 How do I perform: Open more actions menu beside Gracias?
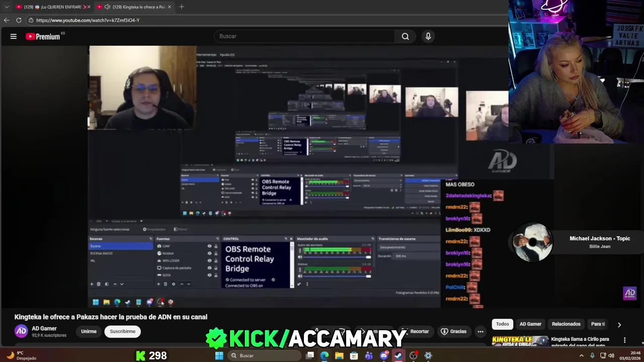(x=480, y=331)
